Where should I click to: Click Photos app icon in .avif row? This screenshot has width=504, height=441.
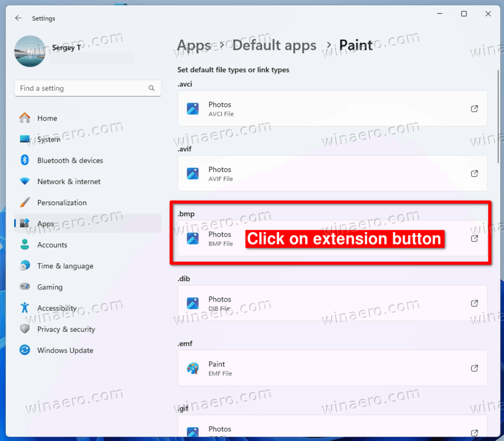coord(193,174)
